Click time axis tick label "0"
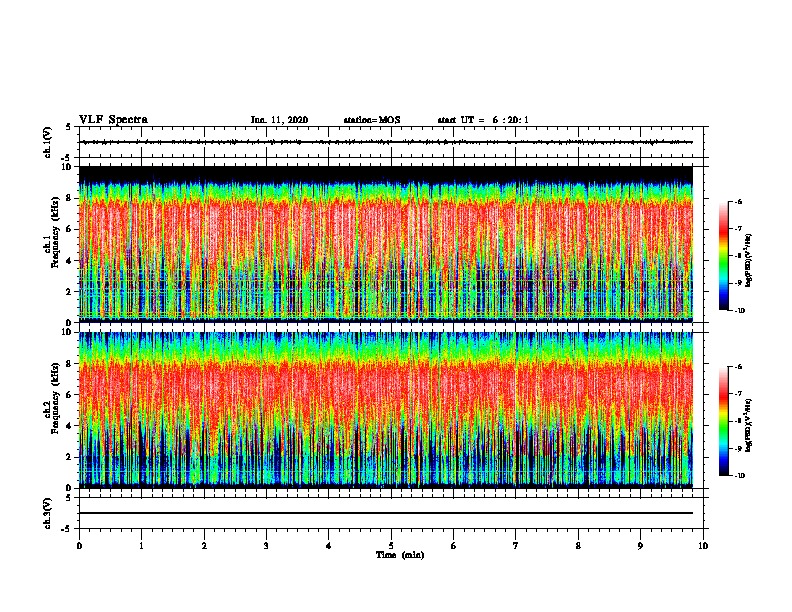Viewport: 792px width, 612px height. click(x=79, y=546)
